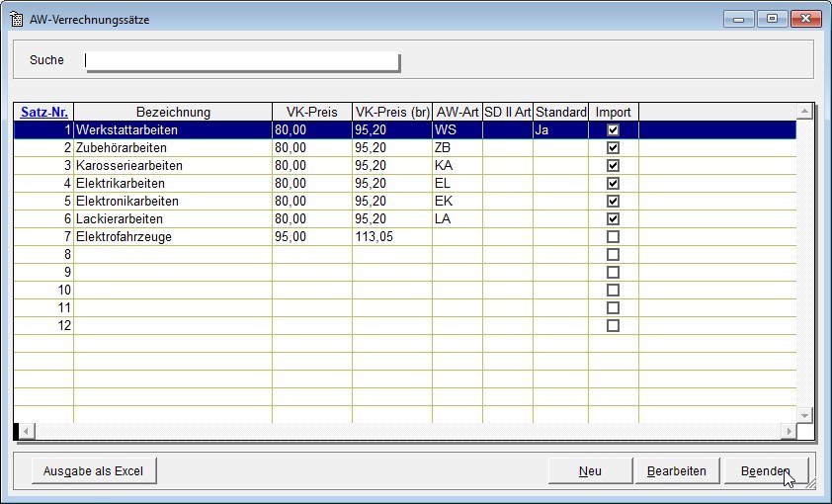Click the 113,05 gross price cell
Viewport: 832px width, 504px height.
pyautogui.click(x=392, y=236)
